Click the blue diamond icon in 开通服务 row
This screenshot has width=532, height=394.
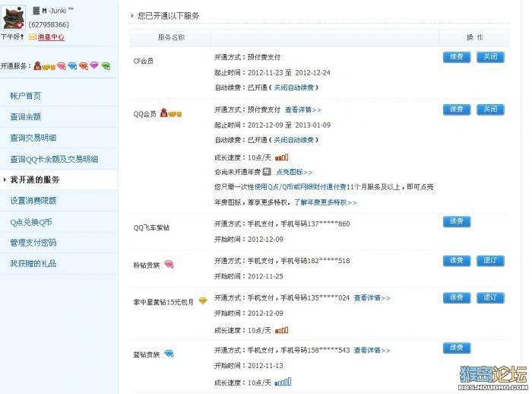72,66
